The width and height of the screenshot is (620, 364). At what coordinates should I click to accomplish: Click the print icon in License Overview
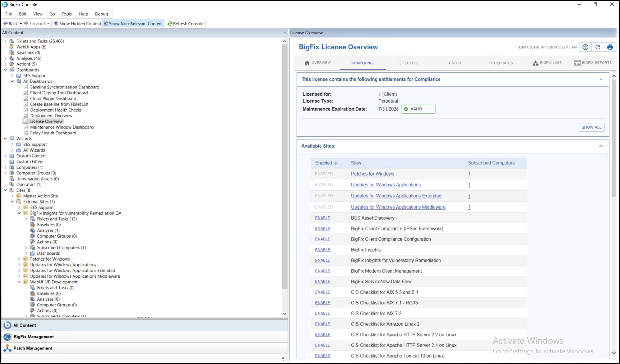(x=610, y=47)
